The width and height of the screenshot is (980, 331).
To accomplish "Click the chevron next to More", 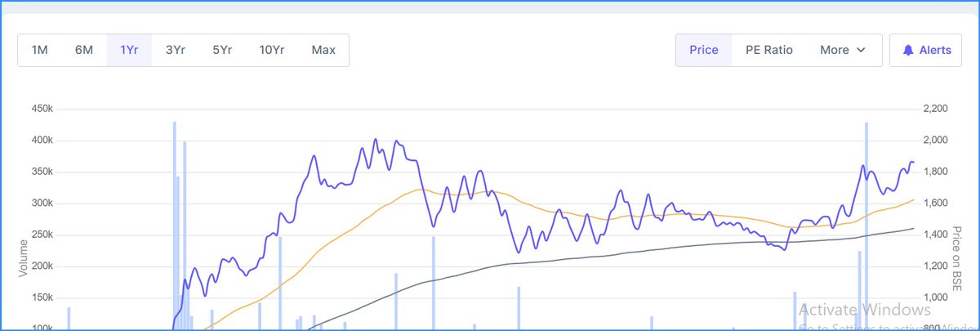I will pyautogui.click(x=862, y=51).
